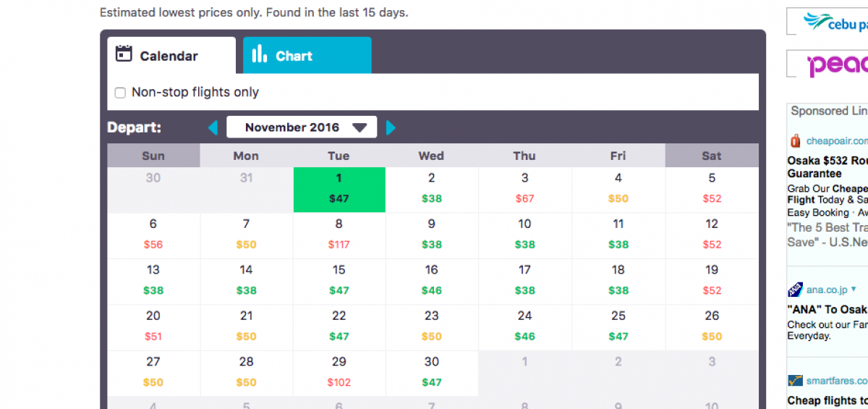Choose November 3 priced at $67
This screenshot has width=868, height=409.
(524, 189)
